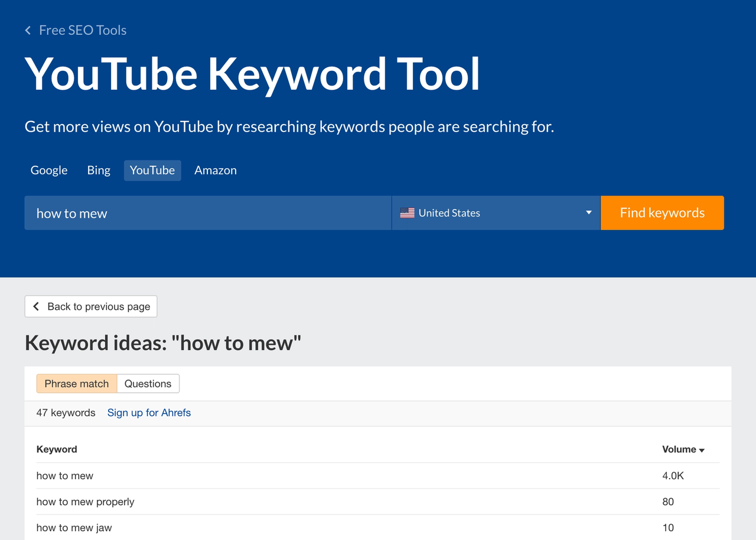
Task: Click the Volume sort arrow
Action: 702,450
